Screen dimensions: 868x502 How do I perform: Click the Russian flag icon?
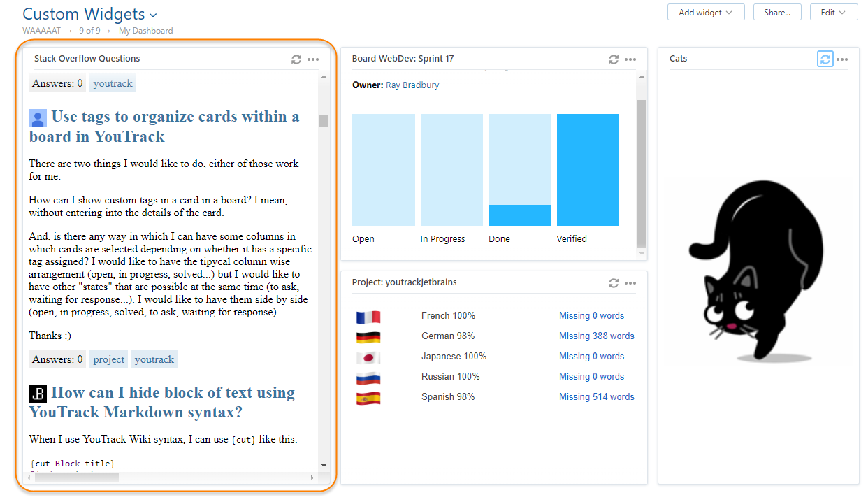tap(368, 377)
